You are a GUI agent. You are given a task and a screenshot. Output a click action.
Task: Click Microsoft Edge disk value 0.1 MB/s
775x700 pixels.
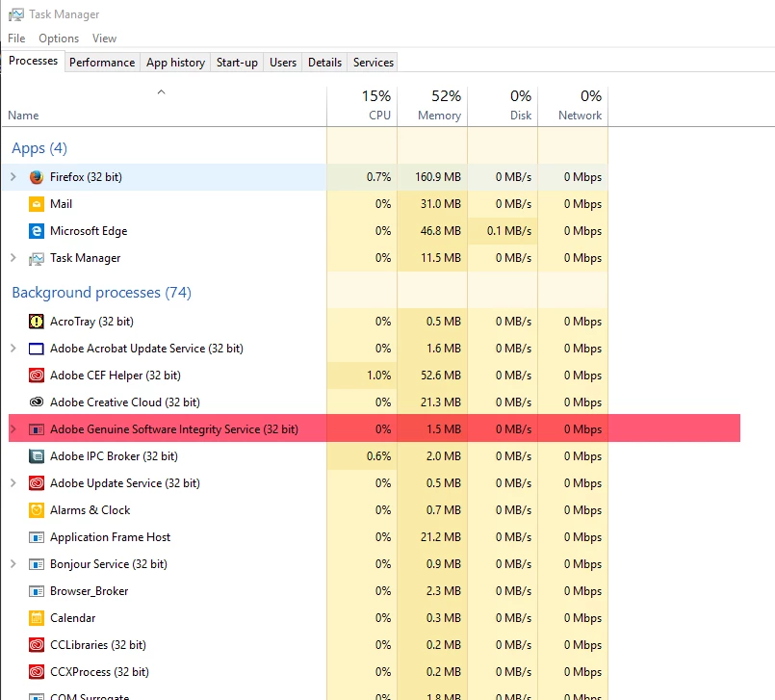(509, 231)
